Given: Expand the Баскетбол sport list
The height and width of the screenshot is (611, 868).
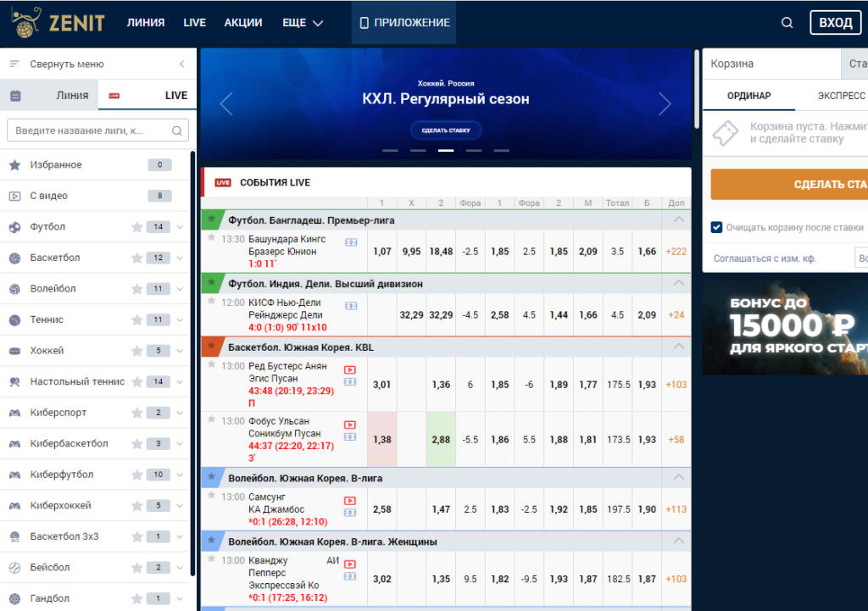Looking at the screenshot, I should [x=180, y=258].
